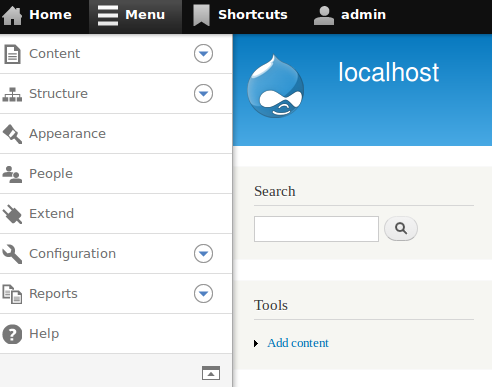Click the Reports documents icon
Screen dimensions: 492x387
point(12,294)
